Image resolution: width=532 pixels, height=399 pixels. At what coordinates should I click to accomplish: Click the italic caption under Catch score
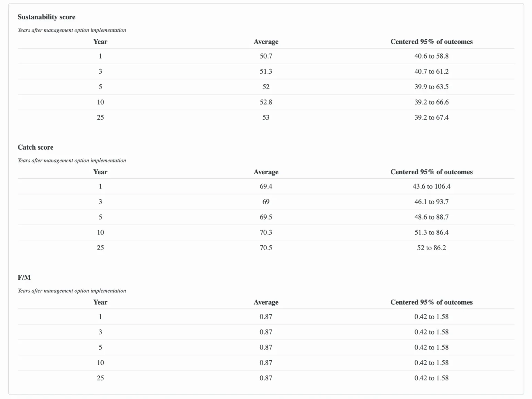coord(72,160)
